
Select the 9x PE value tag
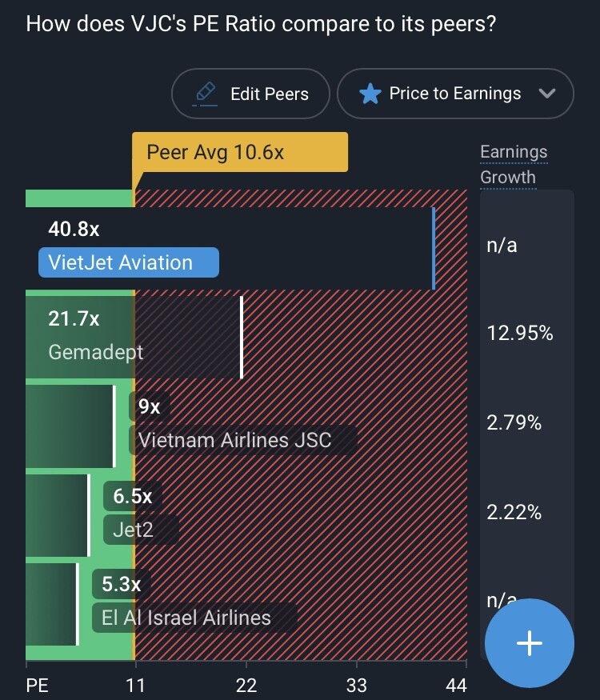pos(149,407)
